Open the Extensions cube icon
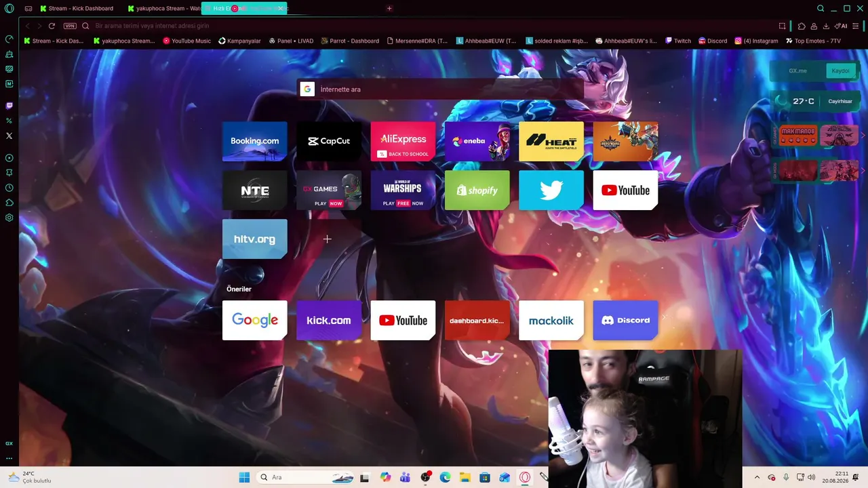Image resolution: width=868 pixels, height=488 pixels. pyautogui.click(x=802, y=26)
